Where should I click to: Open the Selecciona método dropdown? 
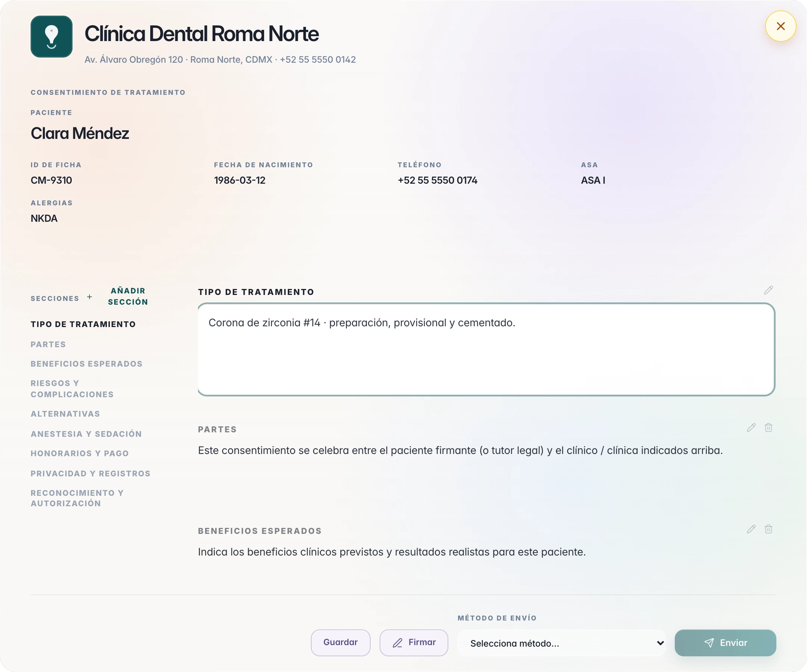pyautogui.click(x=562, y=643)
